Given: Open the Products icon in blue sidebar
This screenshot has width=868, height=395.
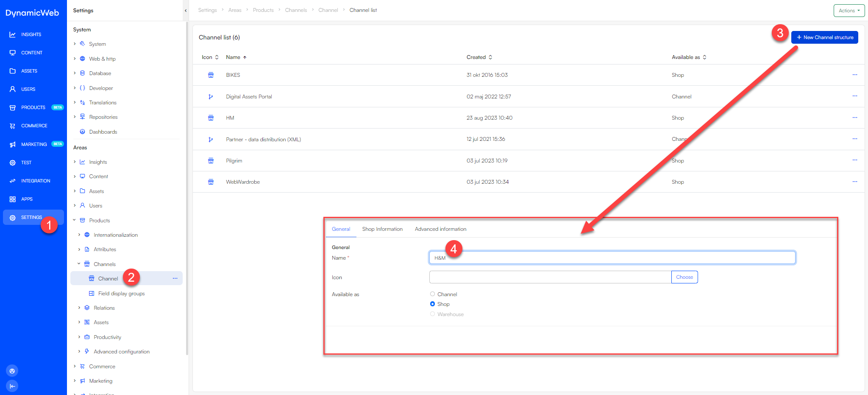Looking at the screenshot, I should (13, 107).
